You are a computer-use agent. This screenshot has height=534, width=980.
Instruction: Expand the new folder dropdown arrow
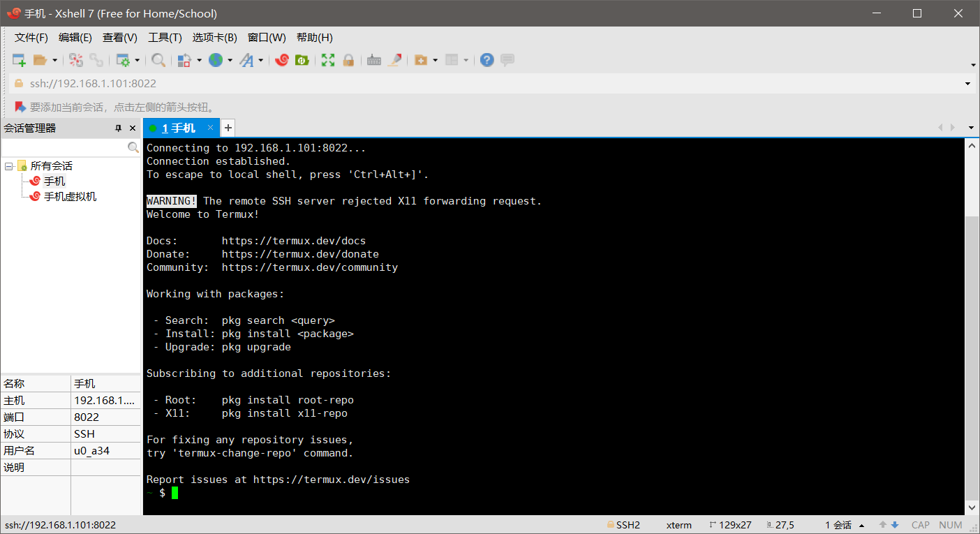click(435, 60)
